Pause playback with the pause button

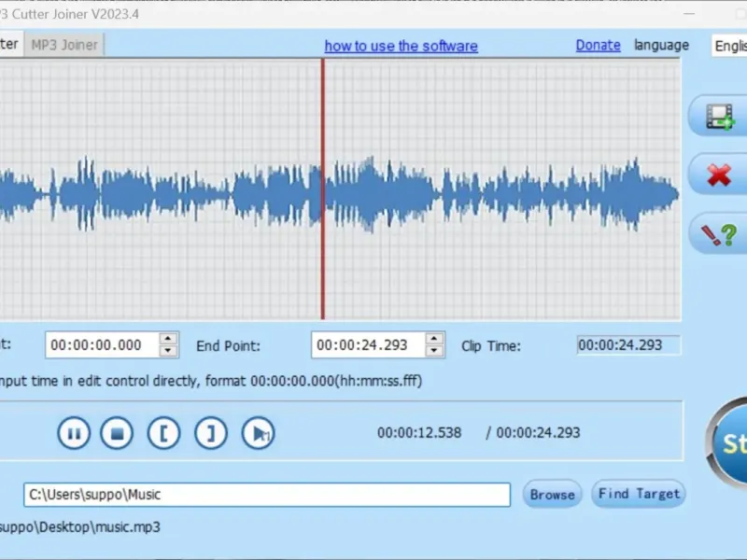coord(74,433)
